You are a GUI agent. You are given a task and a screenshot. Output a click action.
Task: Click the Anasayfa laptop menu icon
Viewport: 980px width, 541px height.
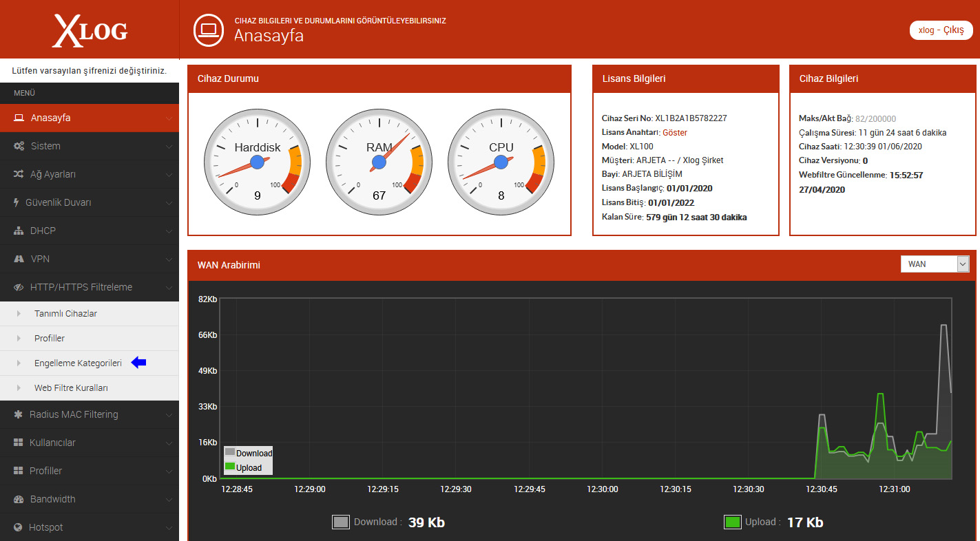(x=19, y=118)
